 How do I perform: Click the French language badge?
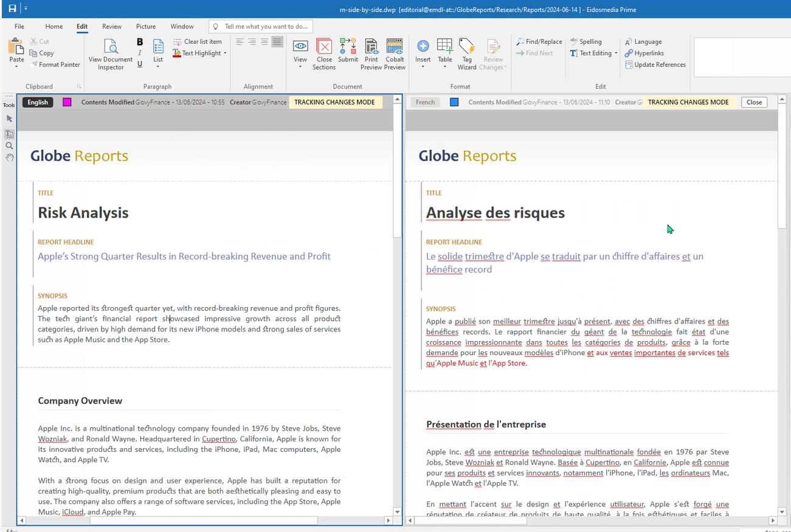coord(426,102)
